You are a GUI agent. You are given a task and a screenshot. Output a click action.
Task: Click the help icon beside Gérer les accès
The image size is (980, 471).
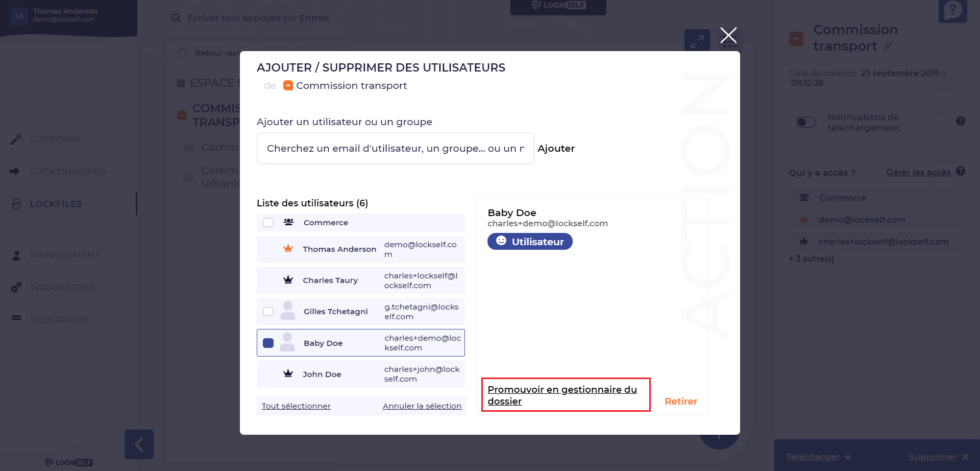point(961,171)
